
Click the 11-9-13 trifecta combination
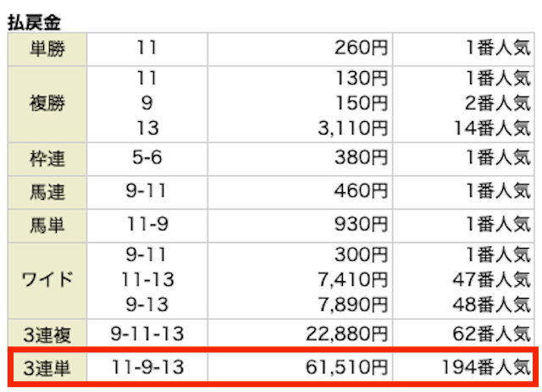pos(147,367)
